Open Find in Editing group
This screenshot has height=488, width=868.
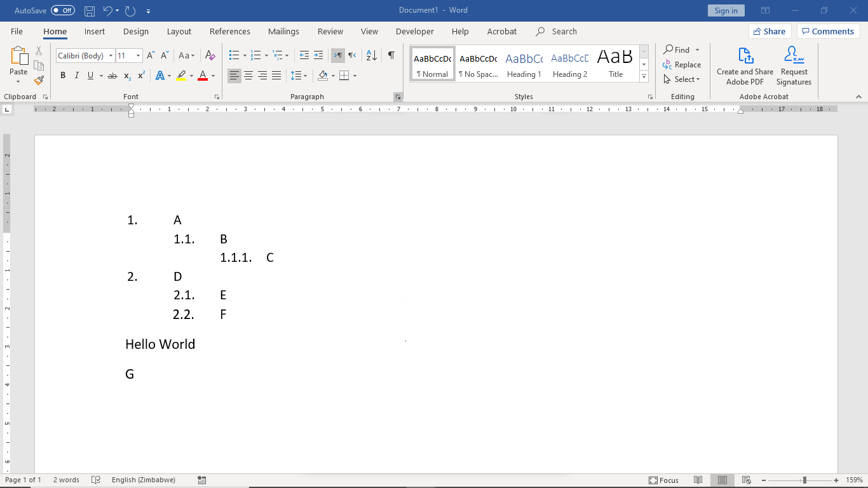click(676, 50)
